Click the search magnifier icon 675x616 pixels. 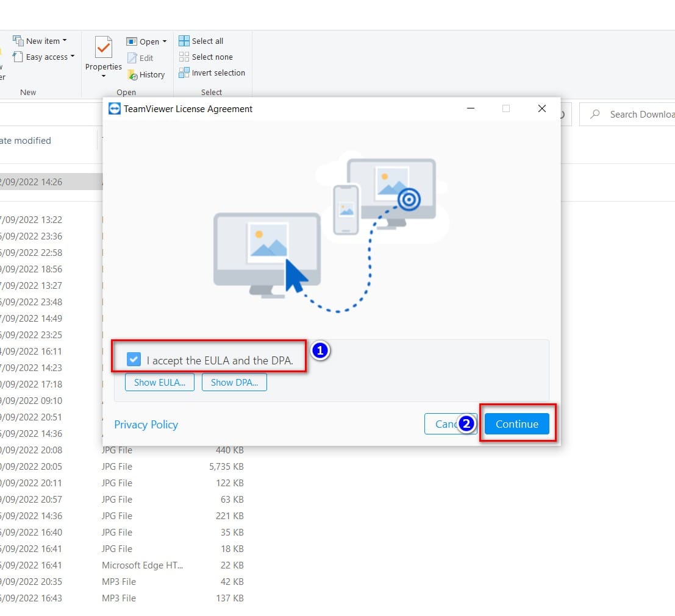point(595,115)
